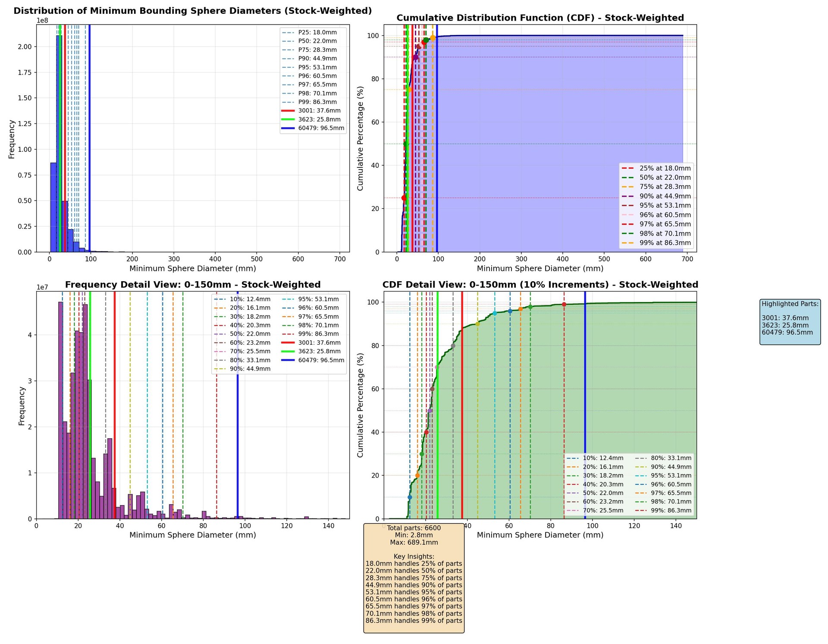
Task: Click the 'Cumulative Percentage (%)' axis label of CDF detail
Action: click(361, 405)
